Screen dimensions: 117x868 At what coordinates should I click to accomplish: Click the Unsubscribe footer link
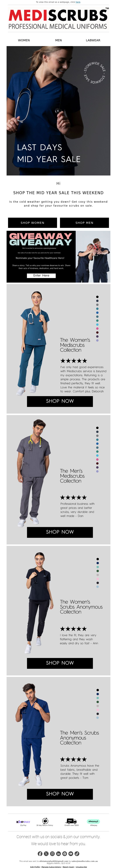[81, 867]
